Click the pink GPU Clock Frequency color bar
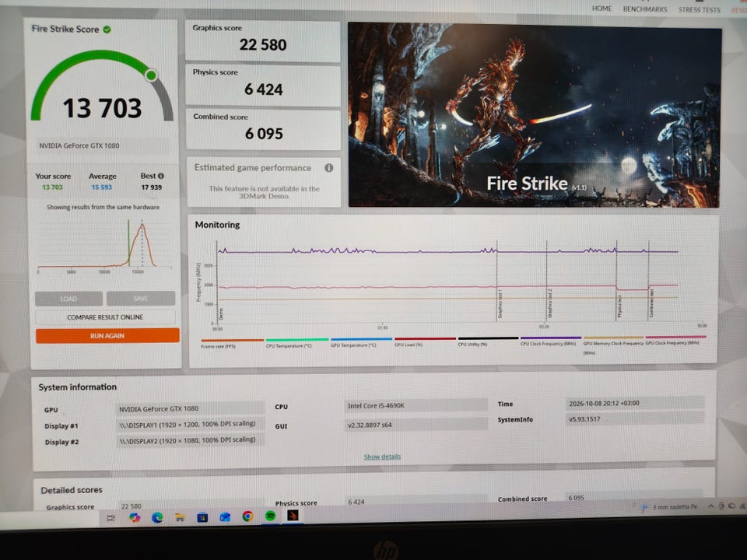 pos(676,337)
